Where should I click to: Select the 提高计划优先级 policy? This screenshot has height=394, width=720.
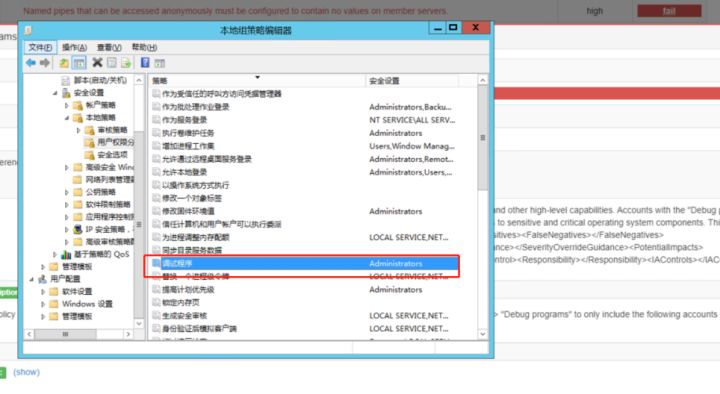188,290
